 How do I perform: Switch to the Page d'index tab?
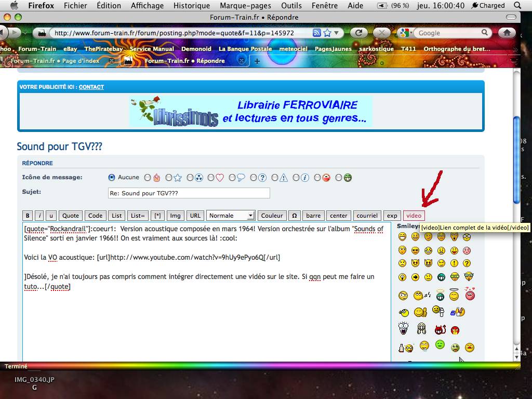[x=58, y=61]
